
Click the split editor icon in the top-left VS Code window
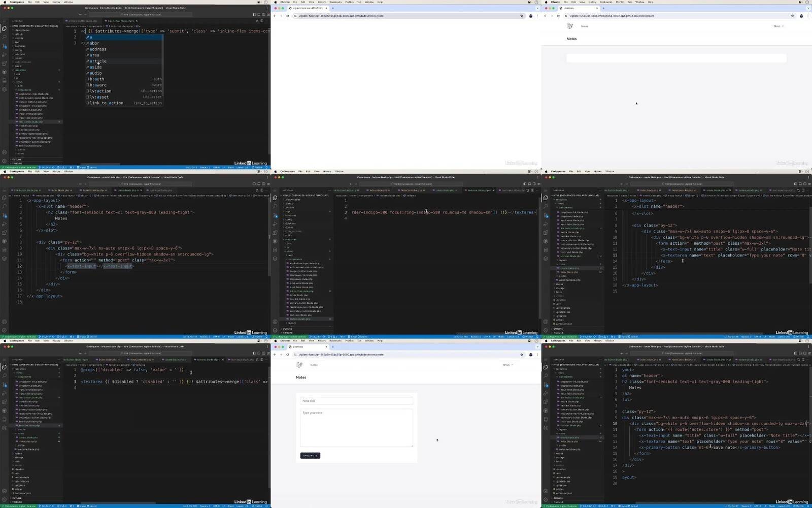[262, 21]
